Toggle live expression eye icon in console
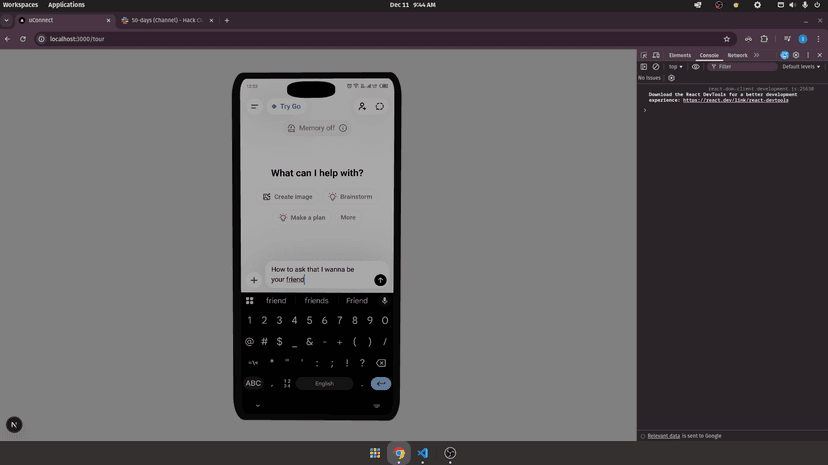 (x=696, y=67)
